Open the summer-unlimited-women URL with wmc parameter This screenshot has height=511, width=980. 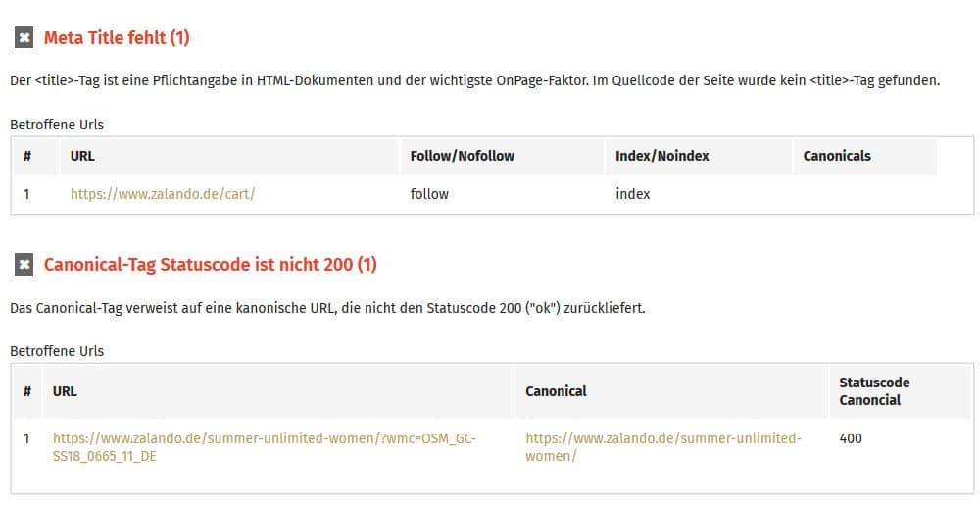[265, 447]
